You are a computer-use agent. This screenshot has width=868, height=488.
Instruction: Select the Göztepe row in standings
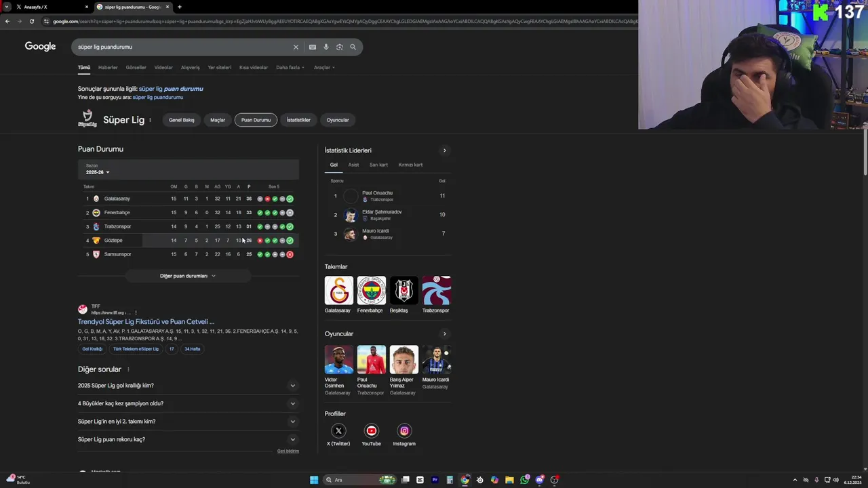[x=188, y=241]
